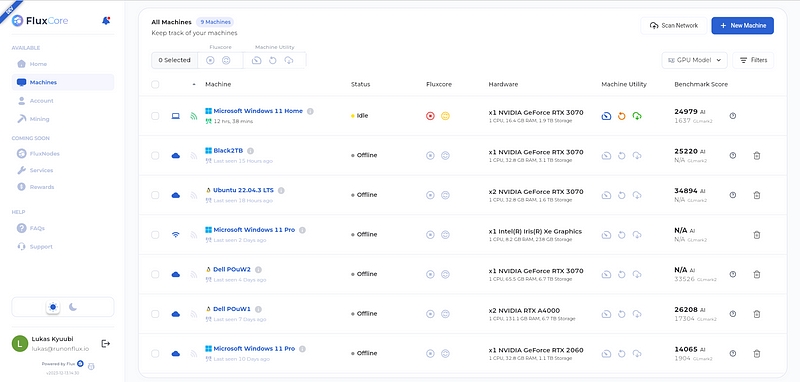Click green cloud update icon for Windows 11 Home
Viewport: 800px width, 382px height.
[x=637, y=116]
